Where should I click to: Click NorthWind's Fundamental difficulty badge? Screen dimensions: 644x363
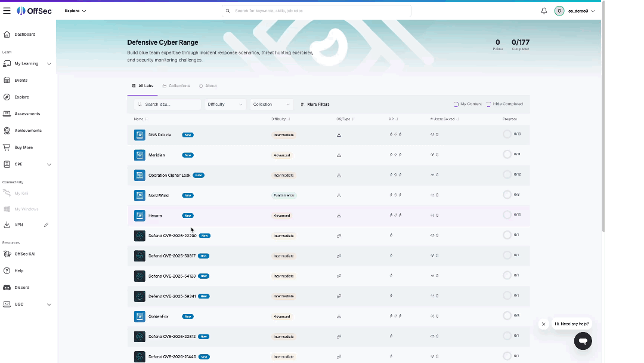[284, 195]
